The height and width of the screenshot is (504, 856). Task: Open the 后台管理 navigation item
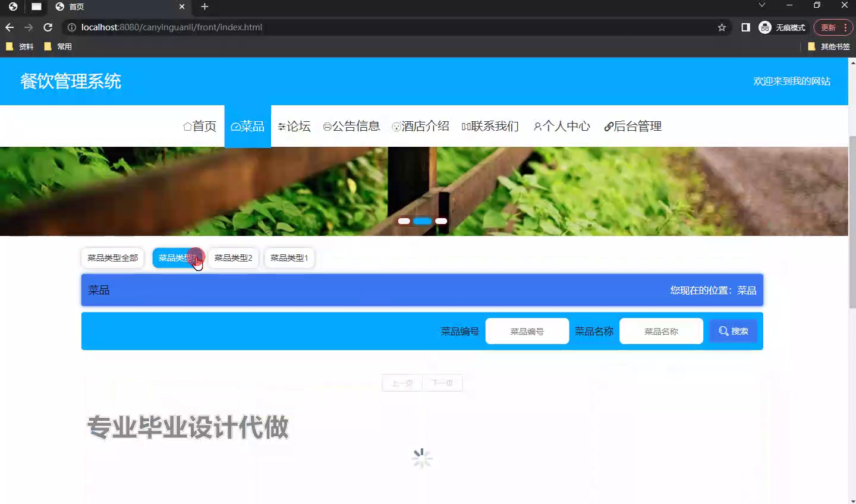633,126
